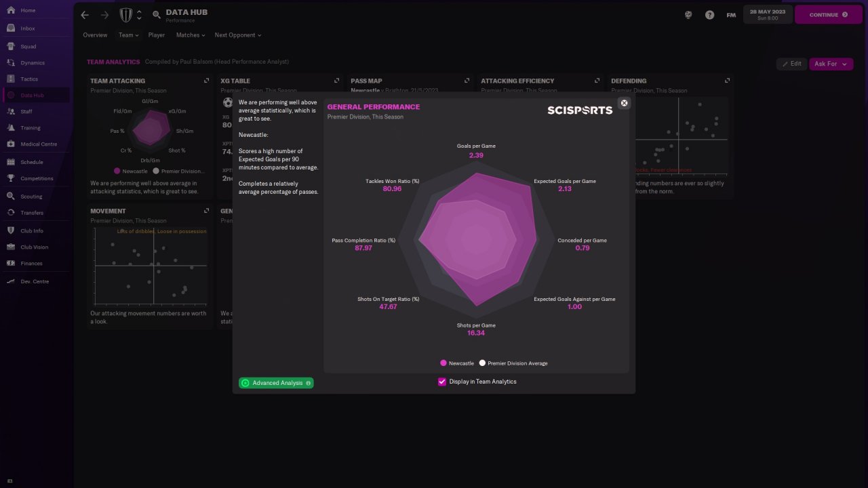The height and width of the screenshot is (488, 868).
Task: Open the Inbox in the sidebar
Action: [x=35, y=28]
